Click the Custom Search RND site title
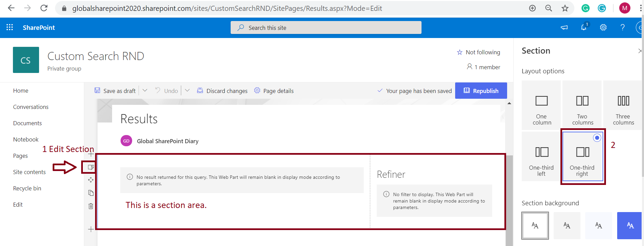 point(96,56)
